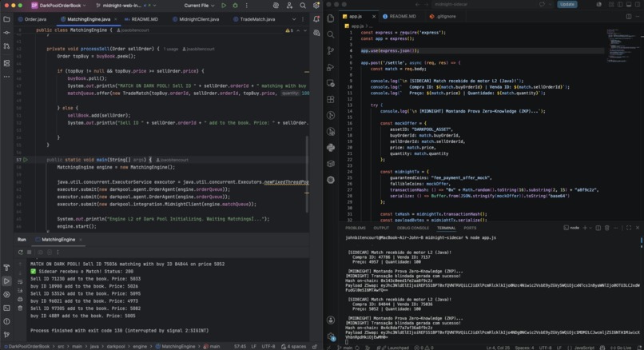Close the app.js tab in VS Code
The width and height of the screenshot is (644, 350).
[x=374, y=17]
